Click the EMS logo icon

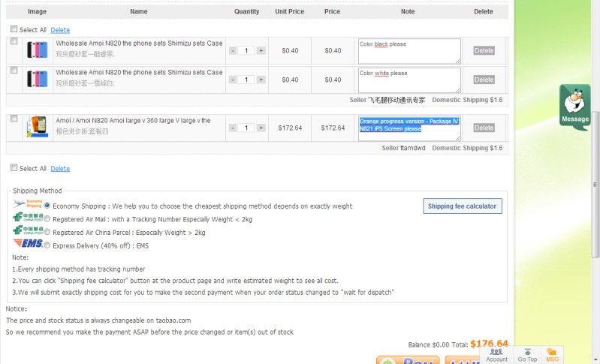pos(28,243)
